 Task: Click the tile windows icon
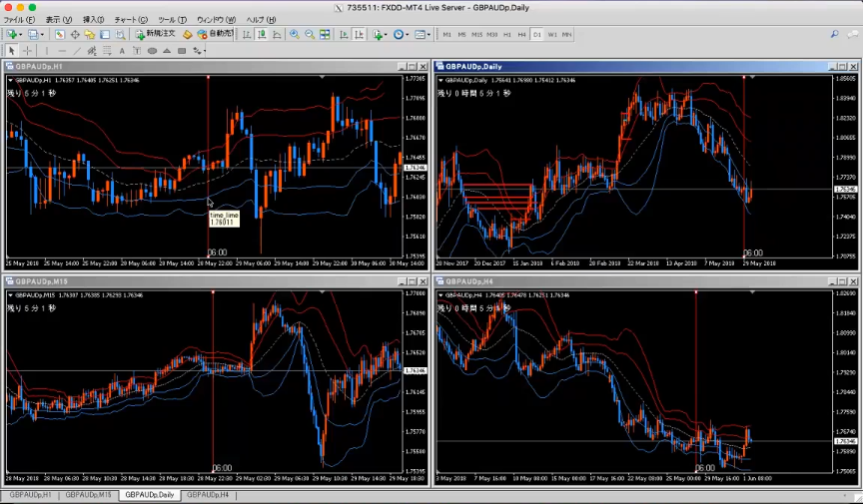point(326,34)
